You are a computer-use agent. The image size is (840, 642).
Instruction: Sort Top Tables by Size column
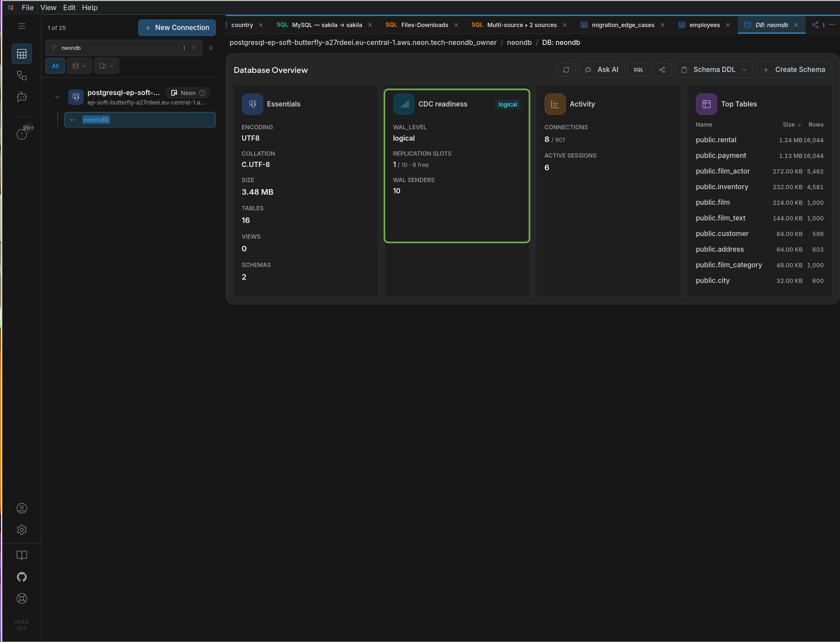click(x=792, y=125)
